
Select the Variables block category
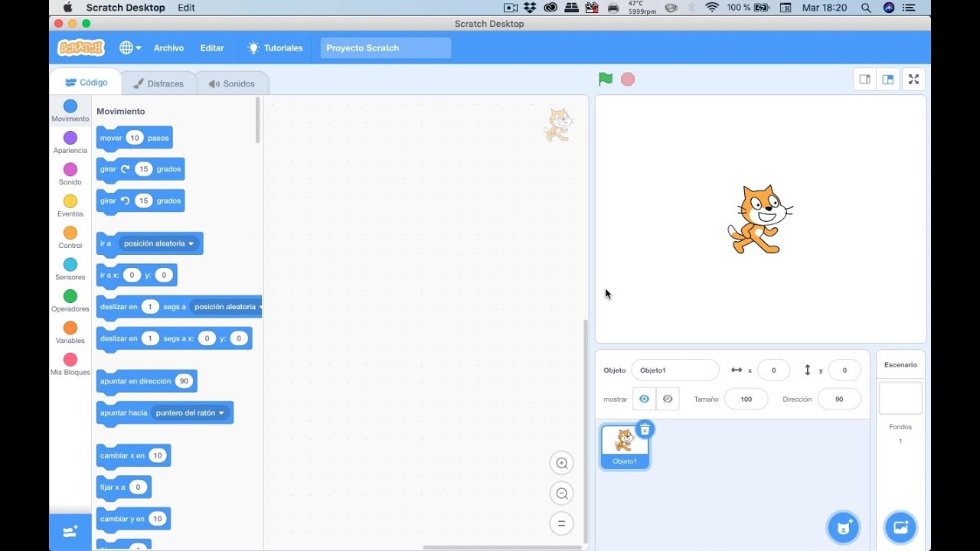pos(70,333)
